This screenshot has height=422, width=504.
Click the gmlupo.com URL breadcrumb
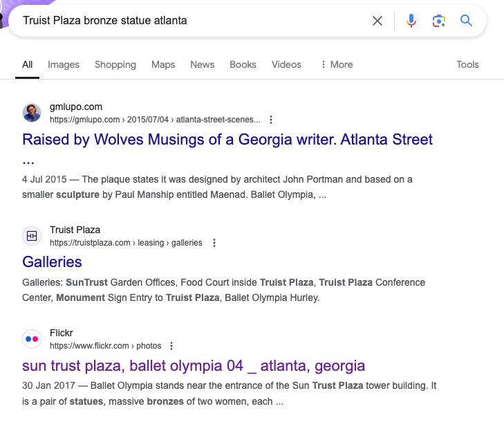tap(155, 120)
